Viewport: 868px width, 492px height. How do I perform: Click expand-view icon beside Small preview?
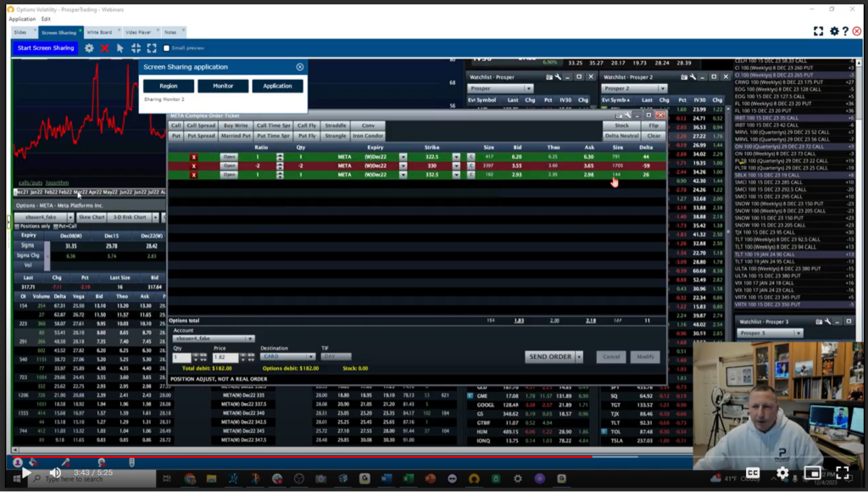152,48
